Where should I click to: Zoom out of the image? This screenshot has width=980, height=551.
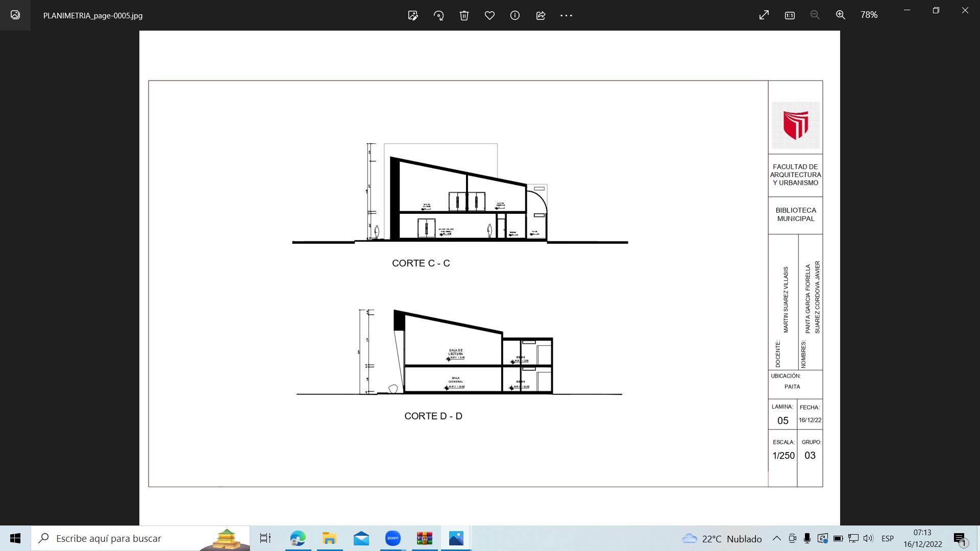point(815,15)
